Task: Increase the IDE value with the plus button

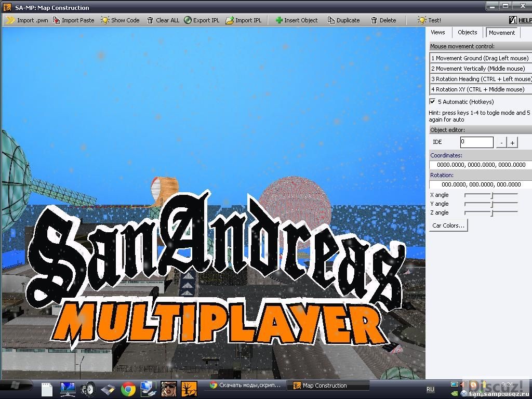Action: click(x=512, y=142)
